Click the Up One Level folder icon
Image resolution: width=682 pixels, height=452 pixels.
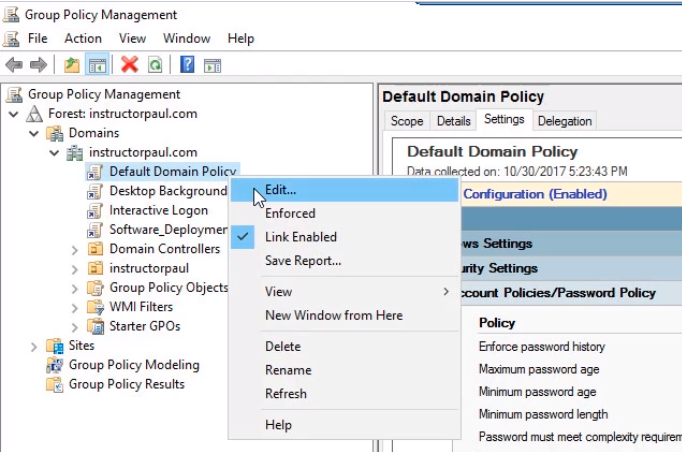click(x=71, y=65)
